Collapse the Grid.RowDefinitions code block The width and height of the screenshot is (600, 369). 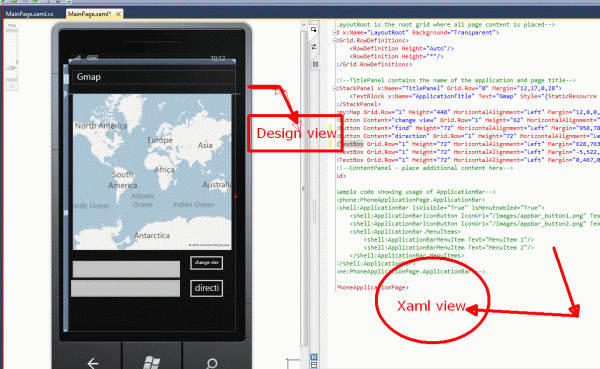335,41
